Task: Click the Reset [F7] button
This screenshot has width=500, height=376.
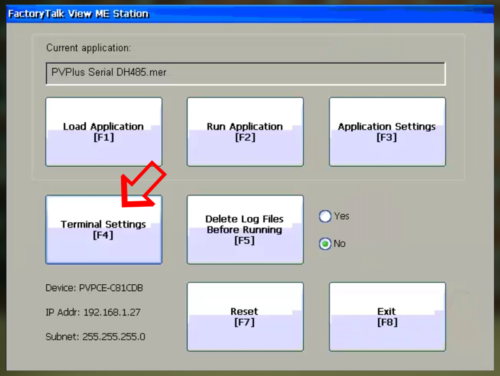Action: pos(245,317)
